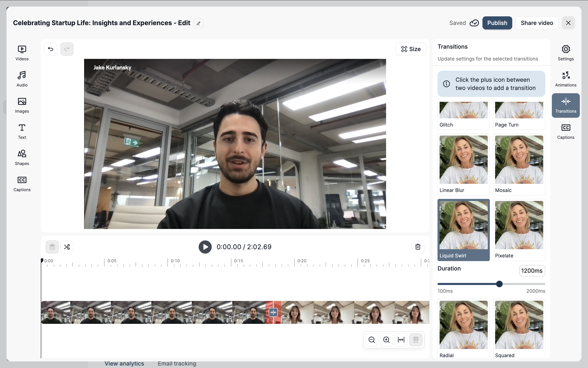Zoom out the timeline
Image resolution: width=588 pixels, height=368 pixels.
point(372,340)
